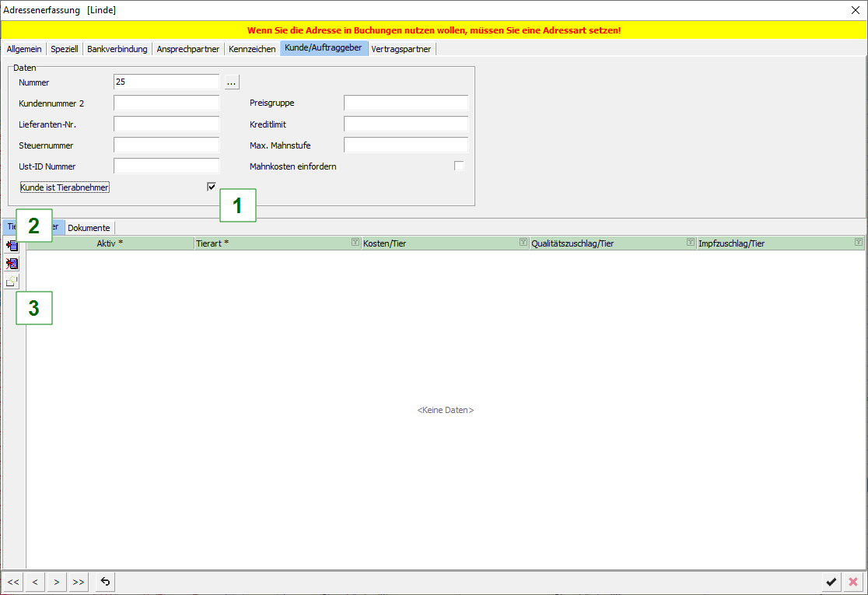The width and height of the screenshot is (868, 595).
Task: Click the ... button next to Nummer field
Action: (x=232, y=82)
